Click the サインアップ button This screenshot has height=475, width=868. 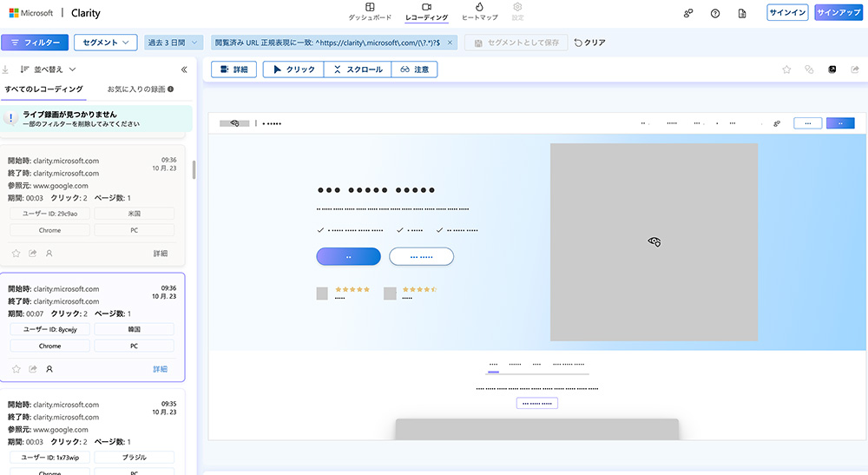point(837,13)
